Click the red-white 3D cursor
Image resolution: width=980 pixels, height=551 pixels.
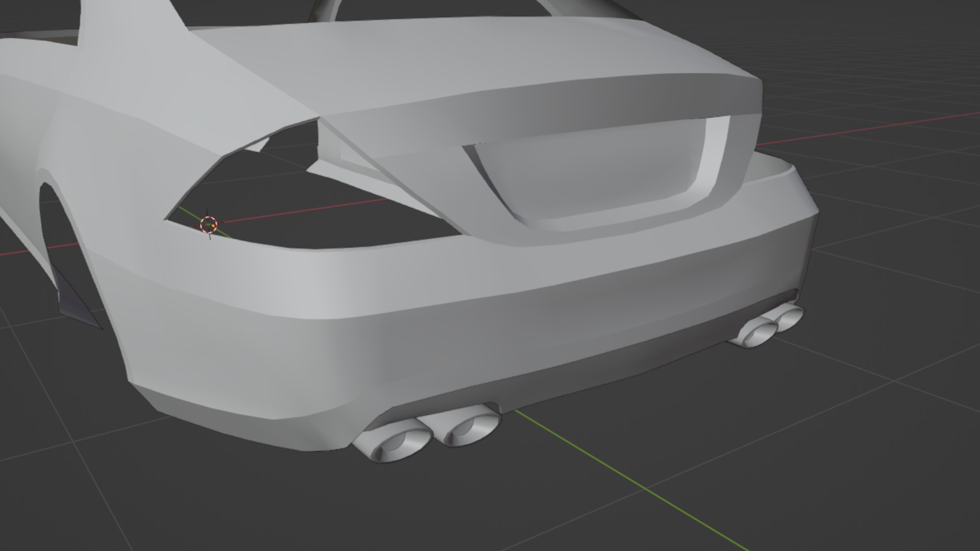[x=209, y=224]
